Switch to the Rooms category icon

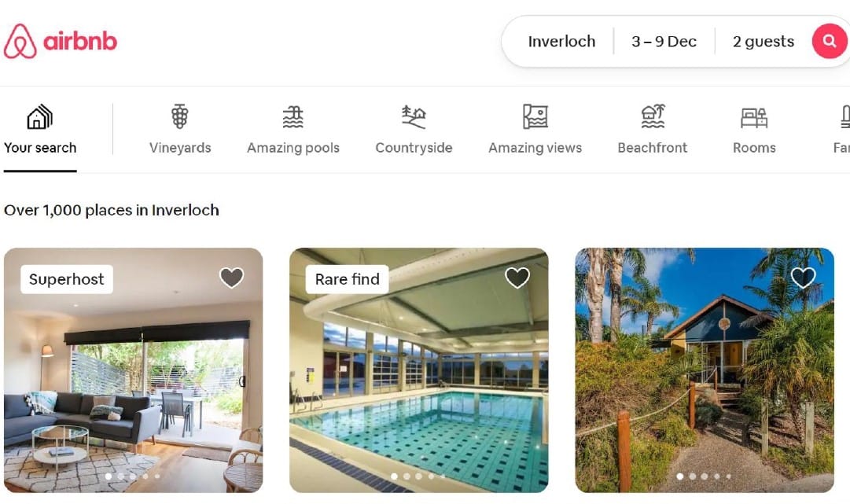[x=754, y=117]
